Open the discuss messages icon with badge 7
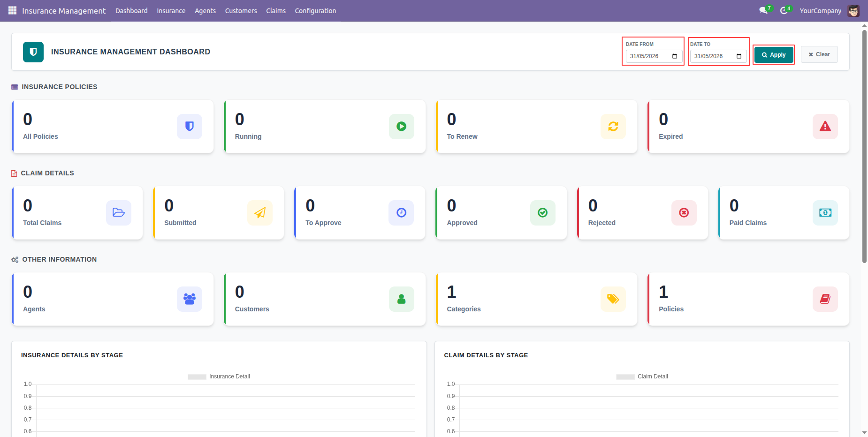868x437 pixels. pos(765,10)
